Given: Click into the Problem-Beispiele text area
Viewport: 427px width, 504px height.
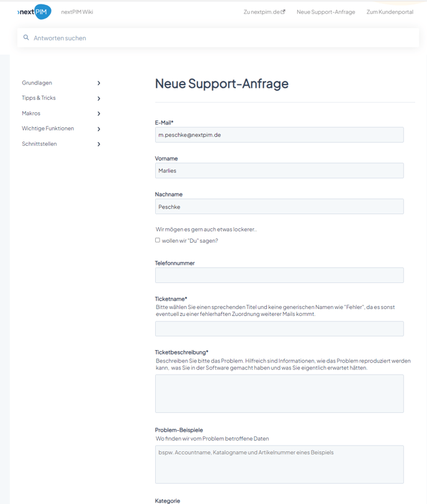Looking at the screenshot, I should 279,464.
